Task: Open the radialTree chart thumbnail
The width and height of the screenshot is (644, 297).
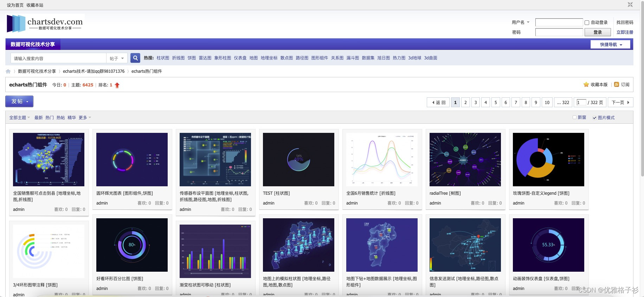Action: point(465,160)
